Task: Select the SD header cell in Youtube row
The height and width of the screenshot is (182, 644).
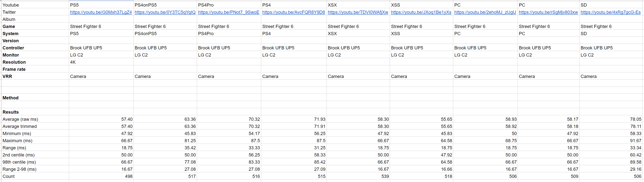Action: [611, 5]
